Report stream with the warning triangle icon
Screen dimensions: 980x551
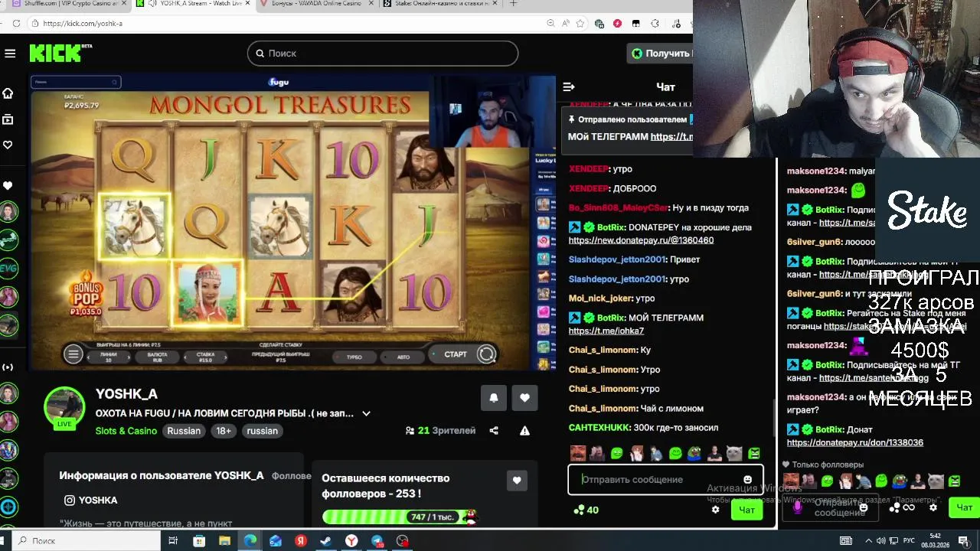[524, 431]
